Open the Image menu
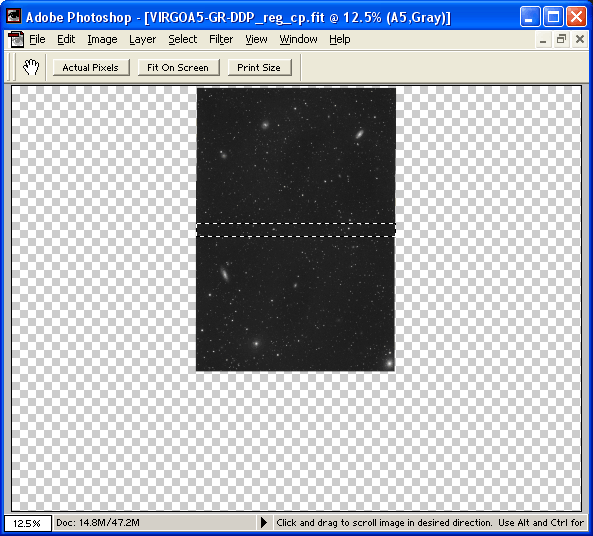 click(x=102, y=39)
